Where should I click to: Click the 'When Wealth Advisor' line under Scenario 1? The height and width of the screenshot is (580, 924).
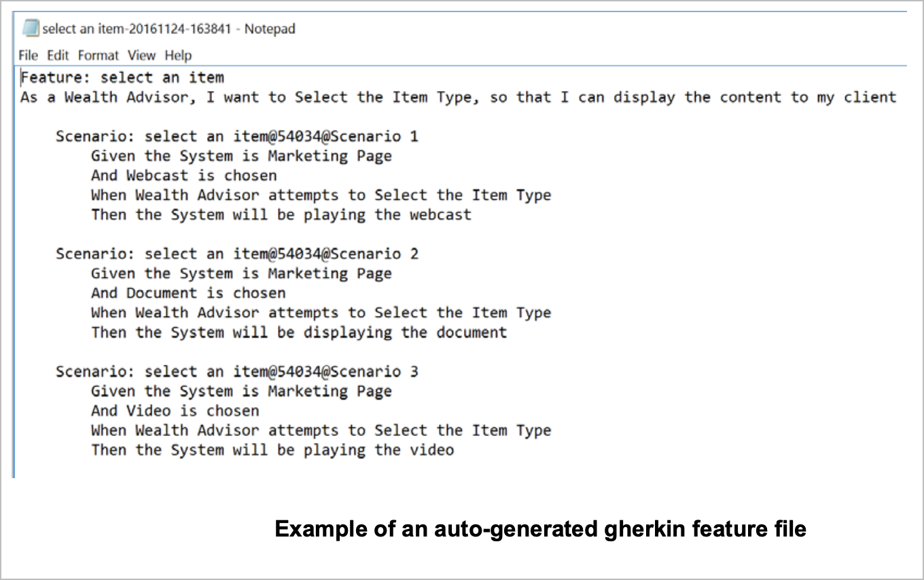(321, 196)
